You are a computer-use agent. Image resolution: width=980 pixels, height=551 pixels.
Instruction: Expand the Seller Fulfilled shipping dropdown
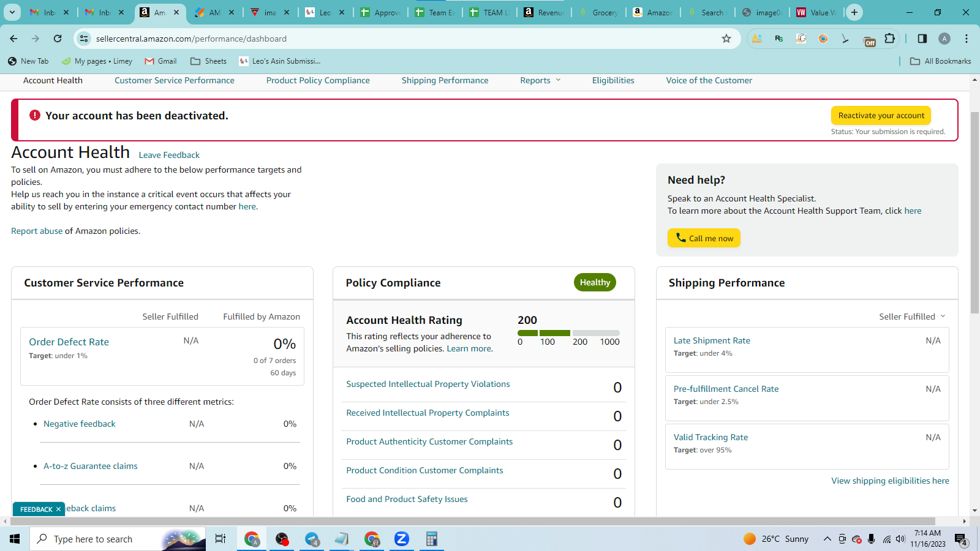(x=913, y=317)
